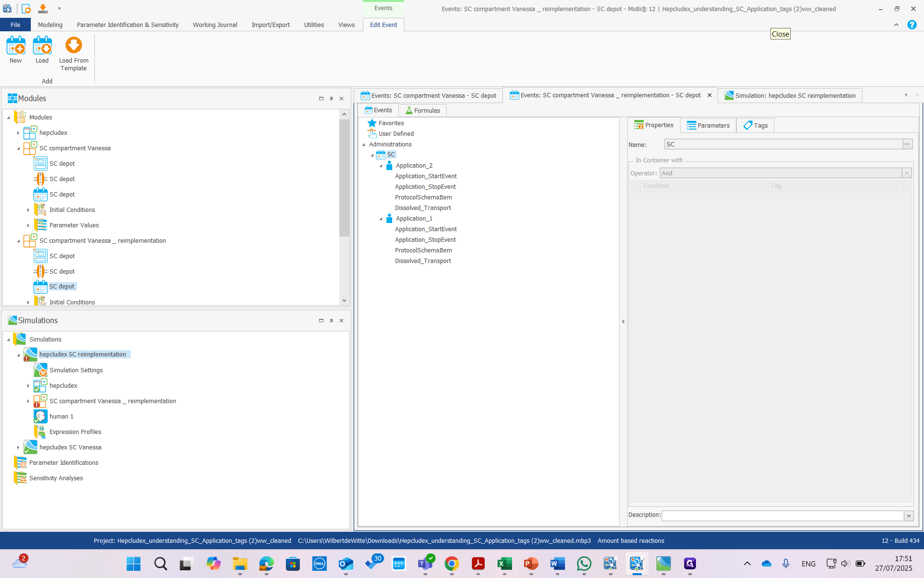Pin the Modules panel
This screenshot has height=578, width=924.
pyautogui.click(x=331, y=98)
